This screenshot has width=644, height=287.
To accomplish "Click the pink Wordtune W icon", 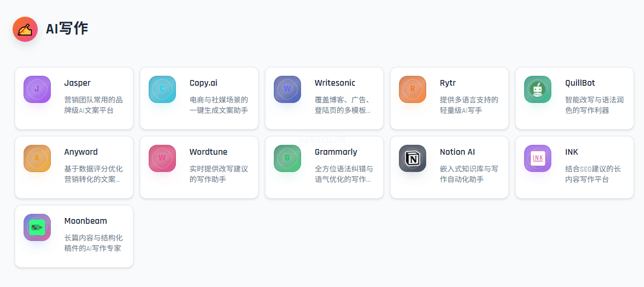I will click(162, 158).
